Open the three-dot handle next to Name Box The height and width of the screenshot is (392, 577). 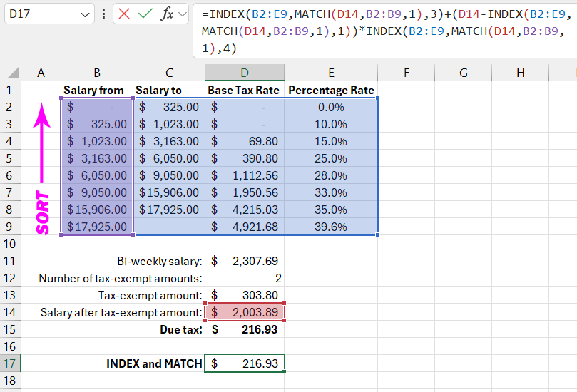point(103,14)
